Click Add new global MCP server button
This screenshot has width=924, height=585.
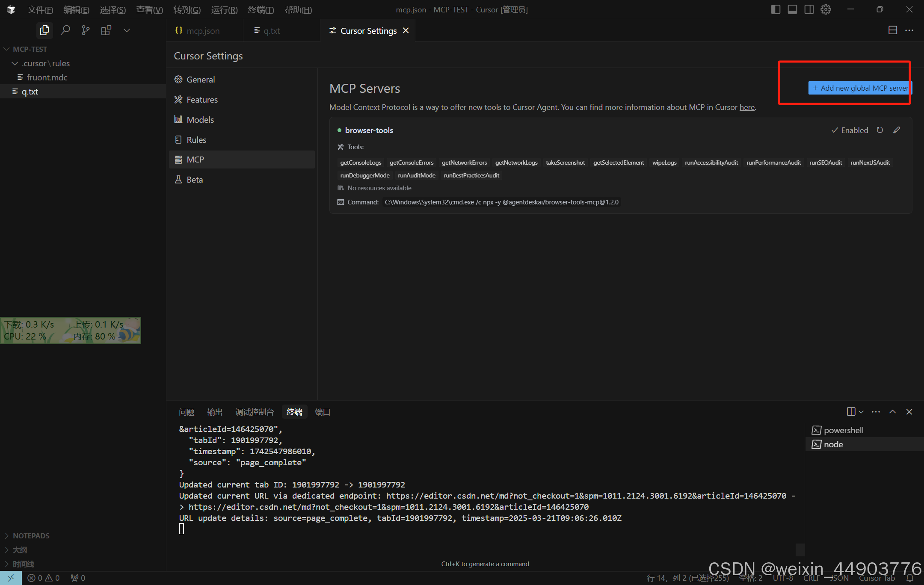859,88
